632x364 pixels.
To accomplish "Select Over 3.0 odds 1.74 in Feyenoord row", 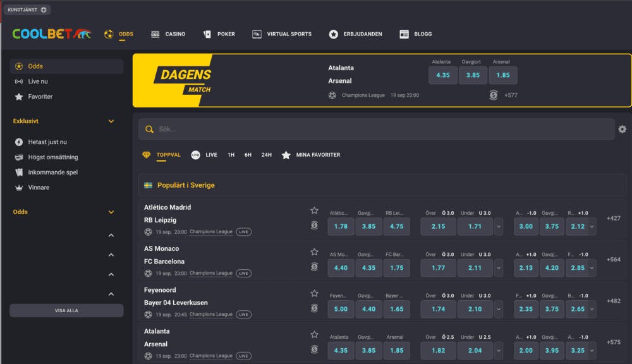I will (438, 309).
